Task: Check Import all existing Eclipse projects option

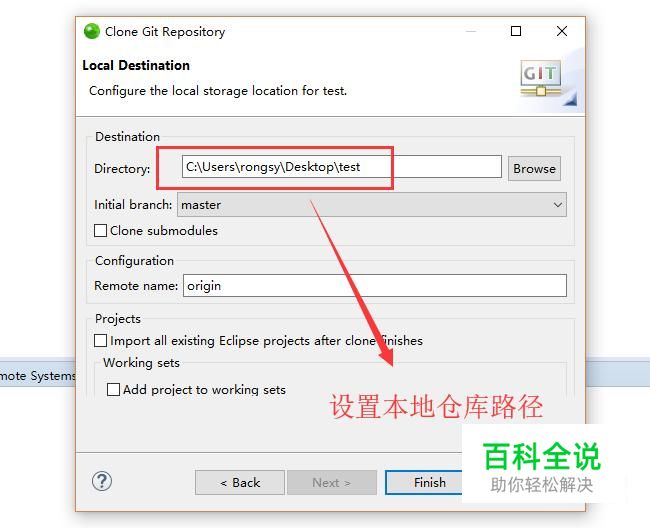Action: pyautogui.click(x=100, y=341)
